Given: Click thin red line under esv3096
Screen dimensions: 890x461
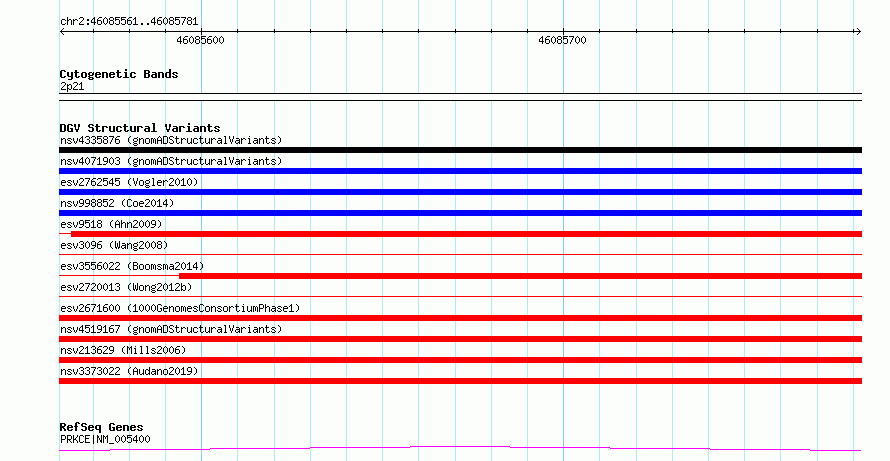Looking at the screenshot, I should (x=460, y=254).
